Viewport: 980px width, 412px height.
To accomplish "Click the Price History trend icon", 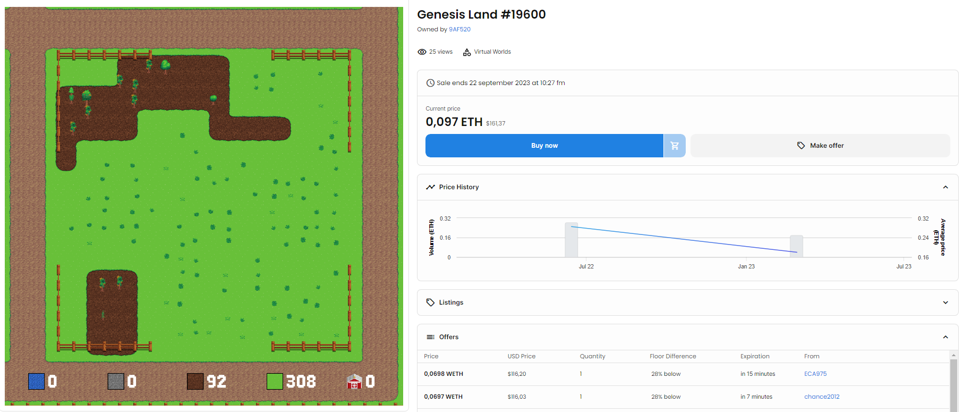I will (430, 187).
